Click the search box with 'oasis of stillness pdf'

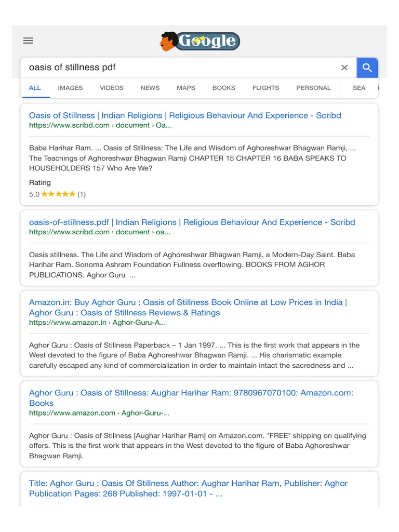(177, 68)
